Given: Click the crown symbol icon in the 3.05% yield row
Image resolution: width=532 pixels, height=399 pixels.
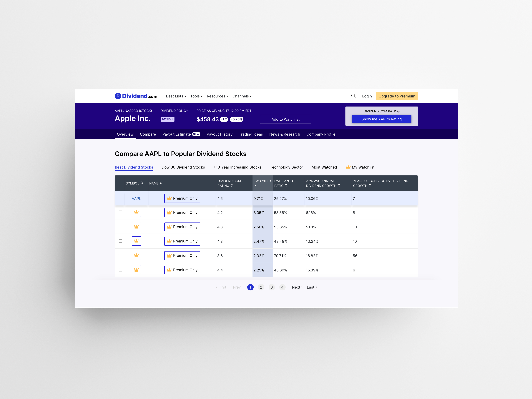Looking at the screenshot, I should [x=136, y=212].
